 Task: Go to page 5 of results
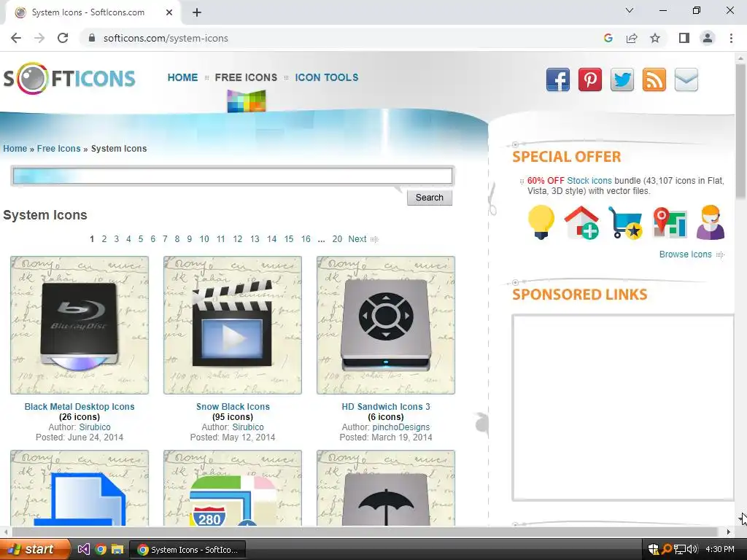(x=141, y=239)
